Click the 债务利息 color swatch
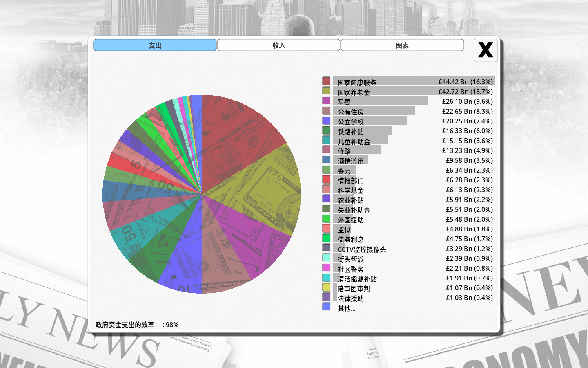The width and height of the screenshot is (588, 368). click(x=327, y=238)
